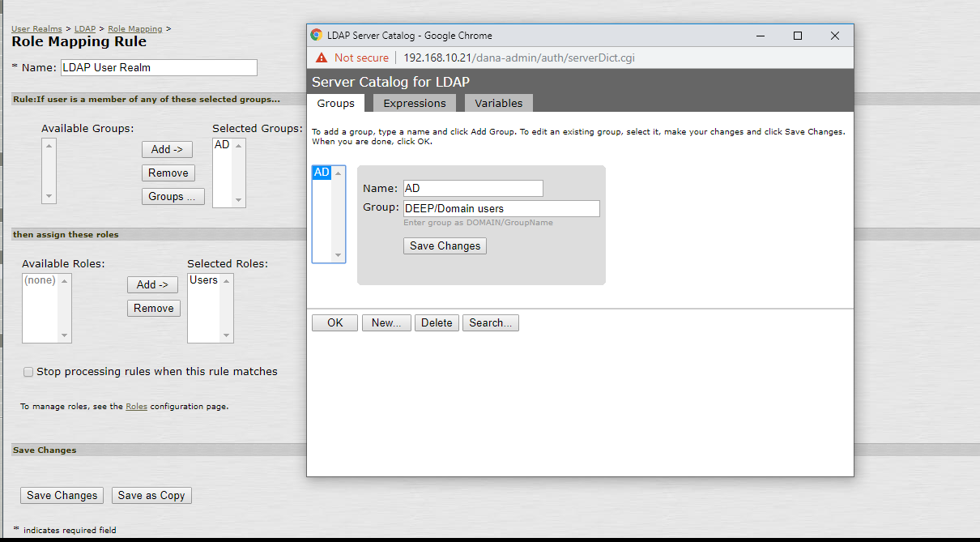Viewport: 980px width, 542px height.
Task: Save the rule as a copy
Action: 151,495
